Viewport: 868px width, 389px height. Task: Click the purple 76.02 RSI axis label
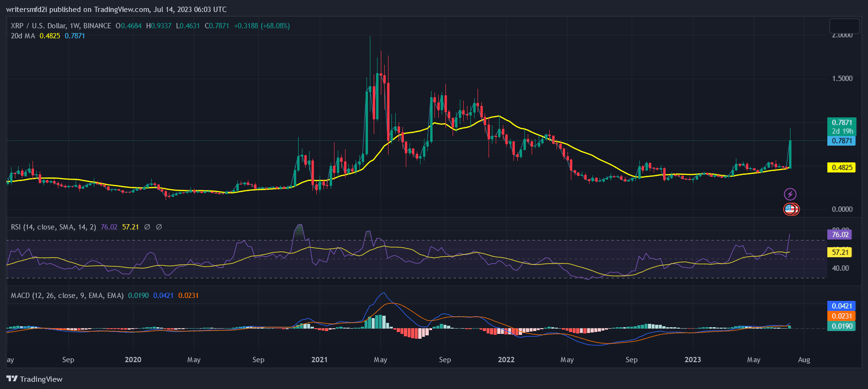coord(840,235)
